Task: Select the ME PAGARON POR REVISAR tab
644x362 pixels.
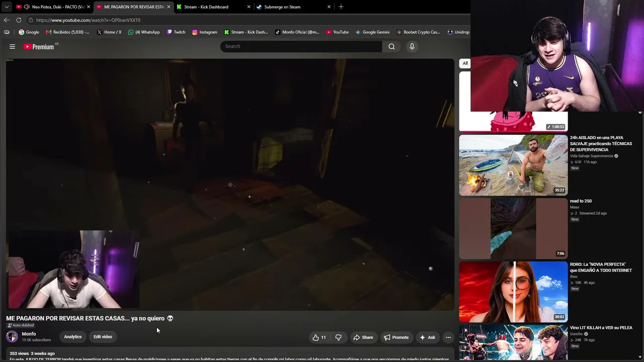Action: click(133, 7)
